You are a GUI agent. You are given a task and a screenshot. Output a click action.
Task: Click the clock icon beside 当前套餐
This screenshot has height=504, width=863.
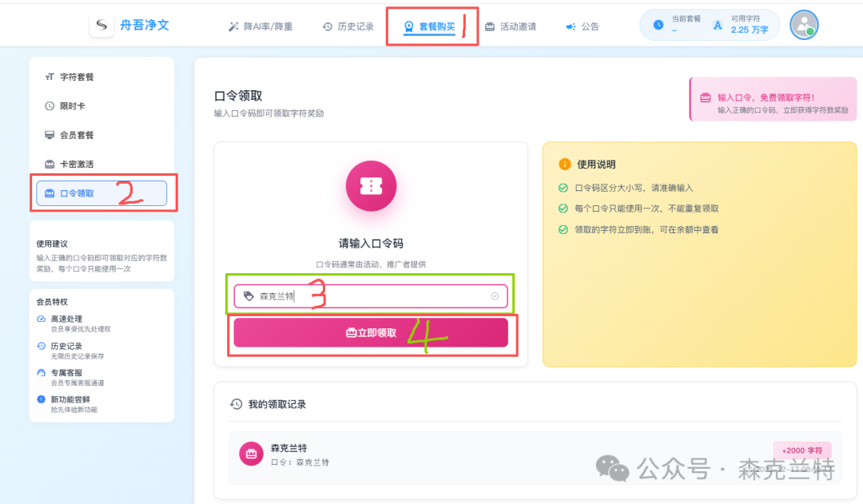pos(658,26)
